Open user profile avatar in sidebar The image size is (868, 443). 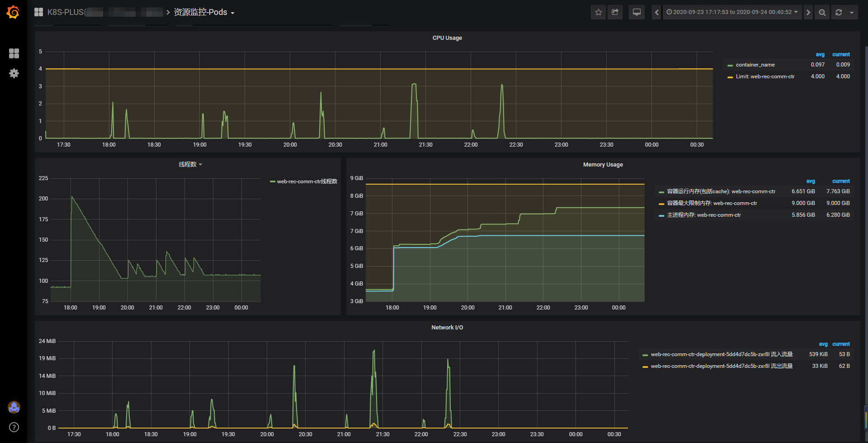pyautogui.click(x=14, y=407)
